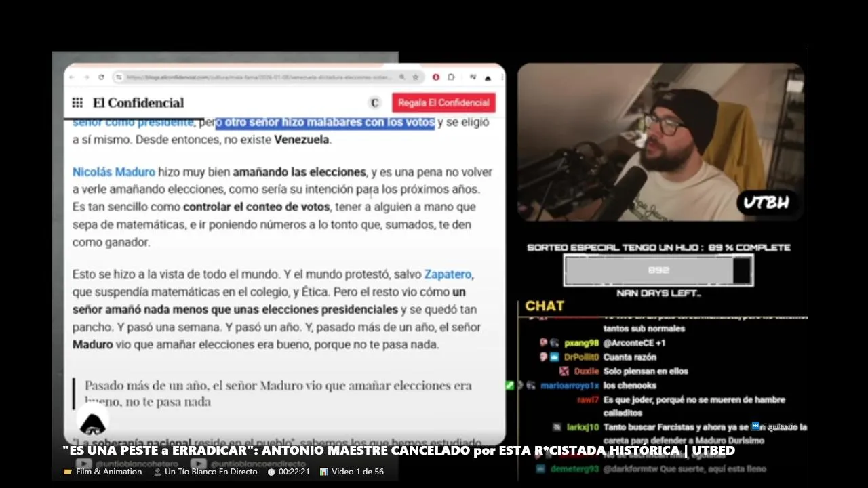Reload the page with the refresh icon
The height and width of the screenshot is (488, 868).
click(x=101, y=77)
